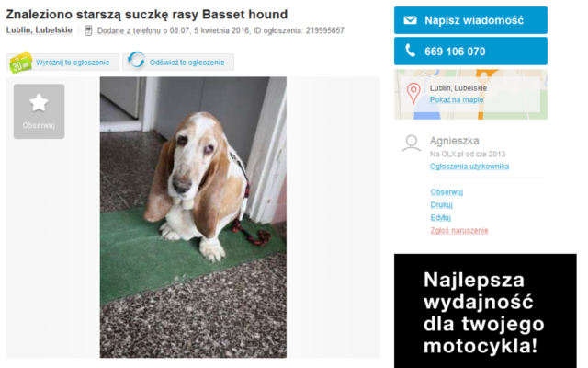Click the phone handset icon
This screenshot has width=588, height=368.
411,51
